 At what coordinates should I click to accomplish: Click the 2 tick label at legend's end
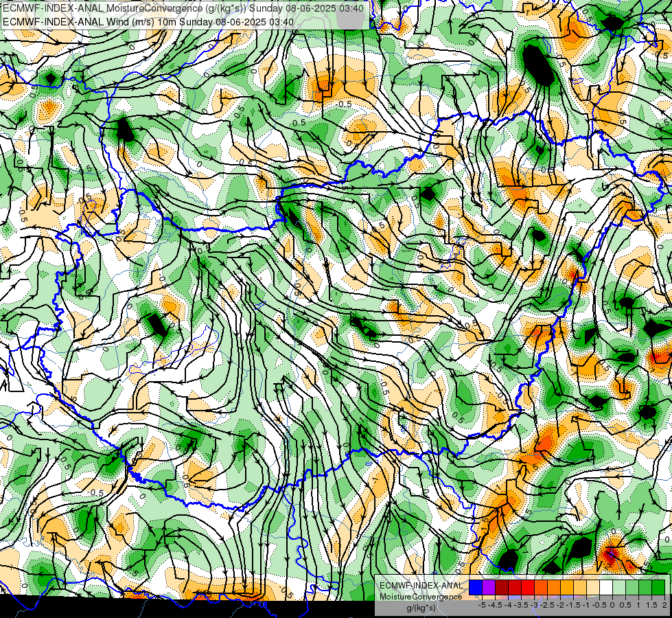[x=664, y=605]
